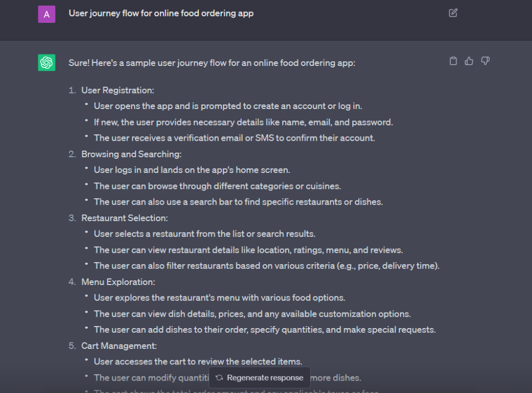This screenshot has height=393, width=532.
Task: Give the response a thumbs up
Action: click(x=469, y=61)
